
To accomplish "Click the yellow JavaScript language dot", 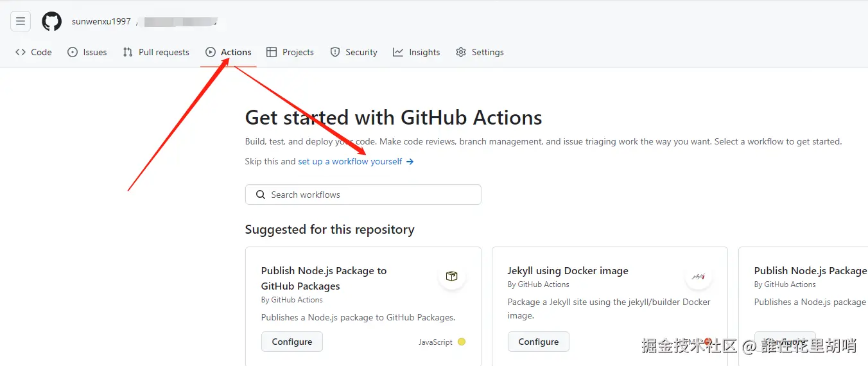I will click(461, 342).
